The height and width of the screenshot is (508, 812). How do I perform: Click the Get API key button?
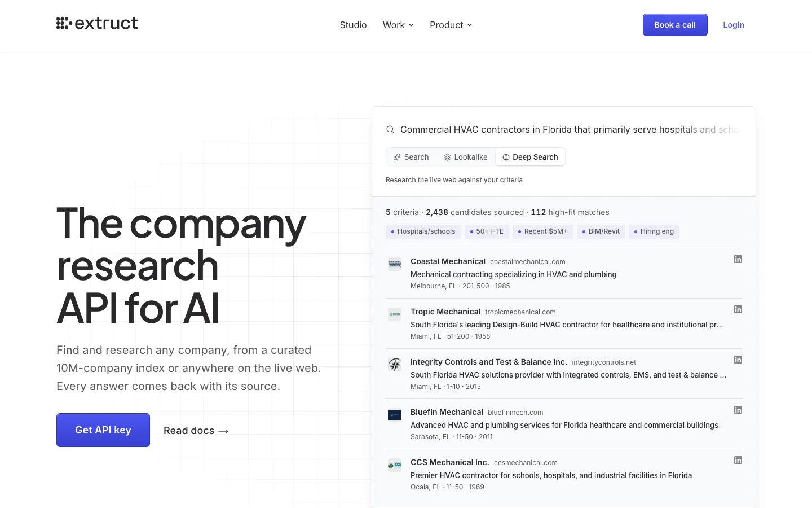(x=103, y=430)
